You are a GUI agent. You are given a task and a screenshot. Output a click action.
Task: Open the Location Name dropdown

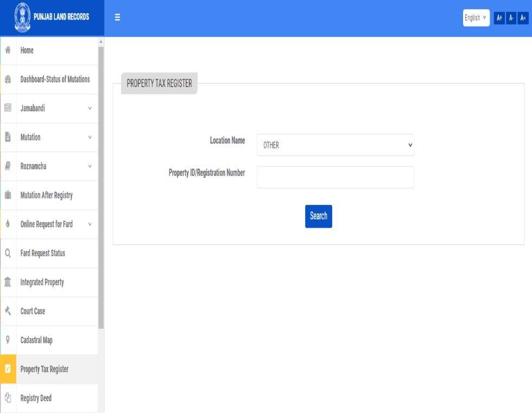[335, 145]
